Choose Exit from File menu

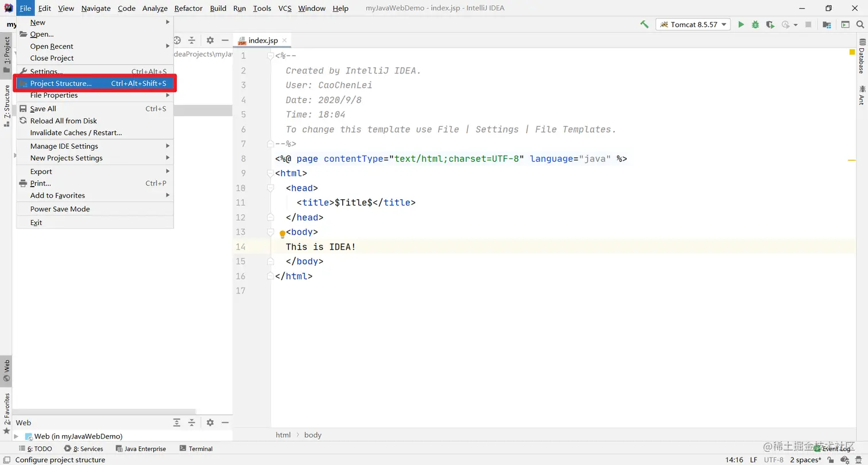95,223
